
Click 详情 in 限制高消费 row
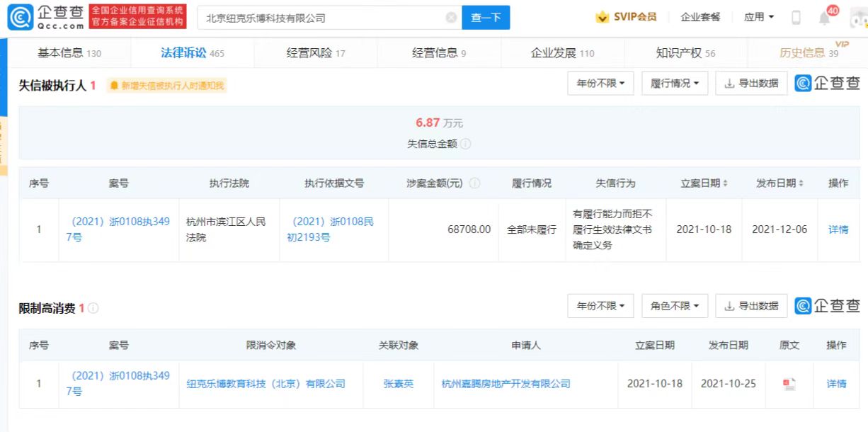[x=836, y=384]
